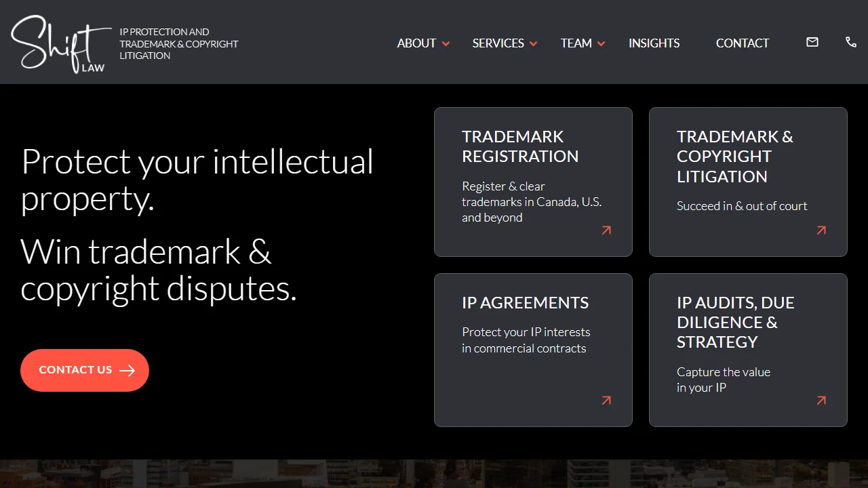Click arrow icon on IP Audits card

coord(821,401)
